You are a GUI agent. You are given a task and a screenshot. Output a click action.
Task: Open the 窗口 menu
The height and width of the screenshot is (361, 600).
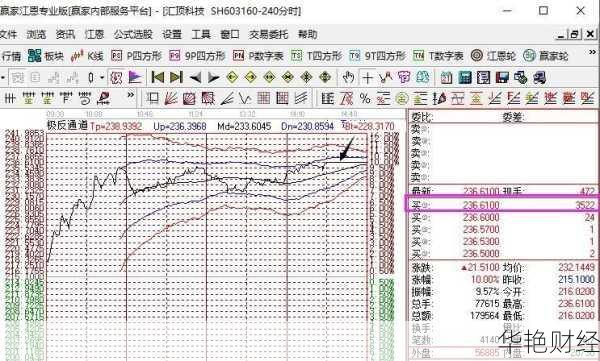(x=230, y=34)
